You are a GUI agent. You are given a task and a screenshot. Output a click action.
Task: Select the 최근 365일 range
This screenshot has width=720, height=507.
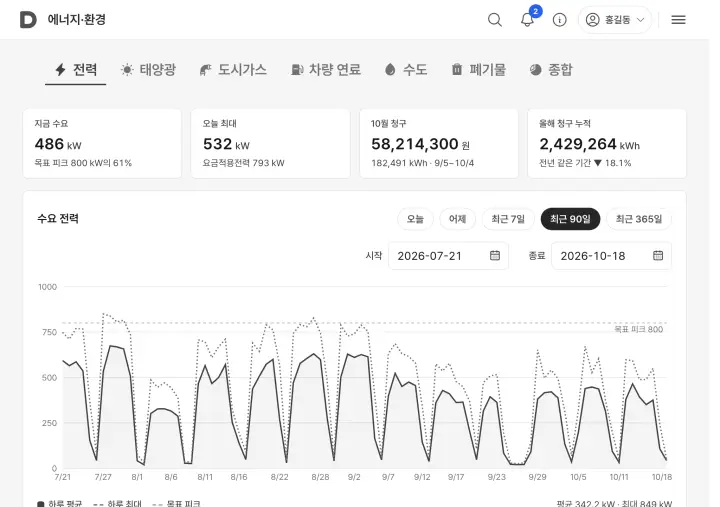pos(639,219)
